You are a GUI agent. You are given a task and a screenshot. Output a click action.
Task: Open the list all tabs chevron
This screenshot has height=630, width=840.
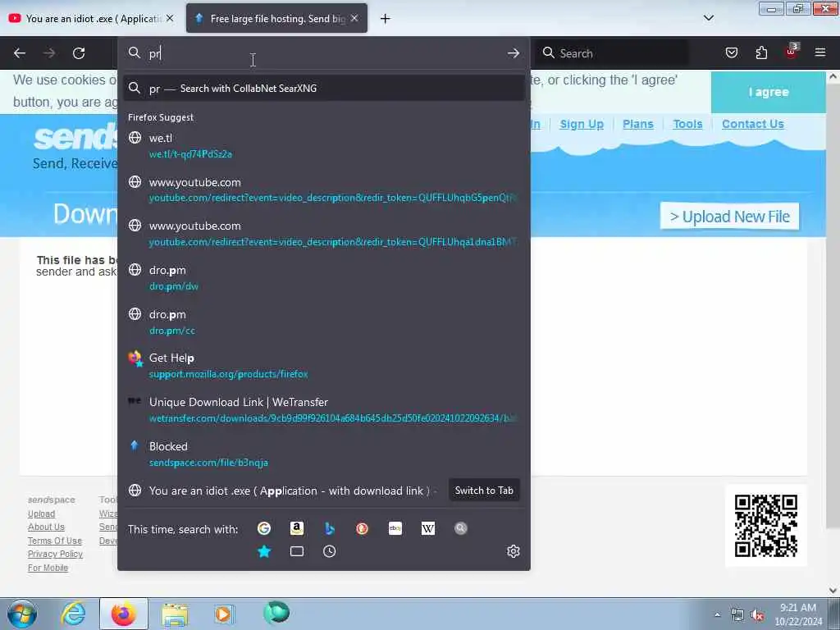click(x=708, y=18)
